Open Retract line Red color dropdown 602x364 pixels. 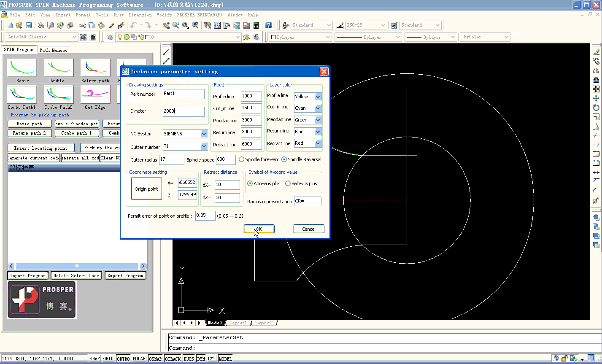pos(318,143)
